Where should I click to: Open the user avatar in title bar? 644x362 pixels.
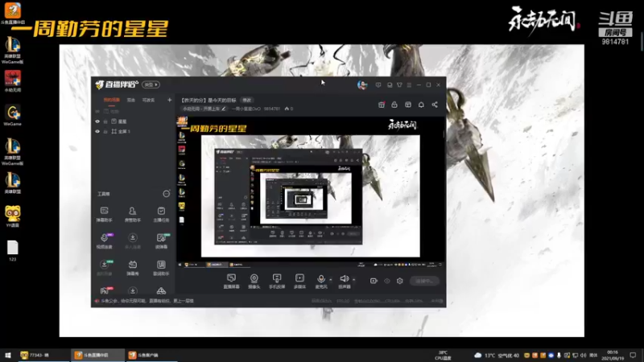tap(361, 84)
